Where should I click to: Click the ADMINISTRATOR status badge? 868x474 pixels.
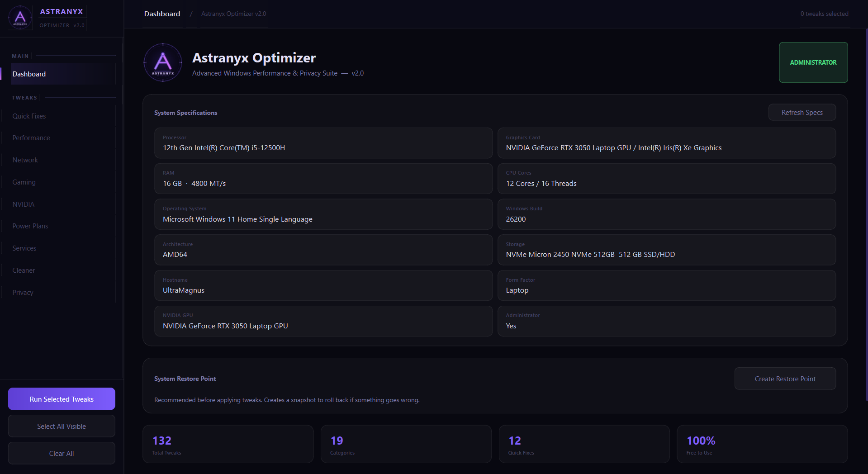tap(813, 62)
